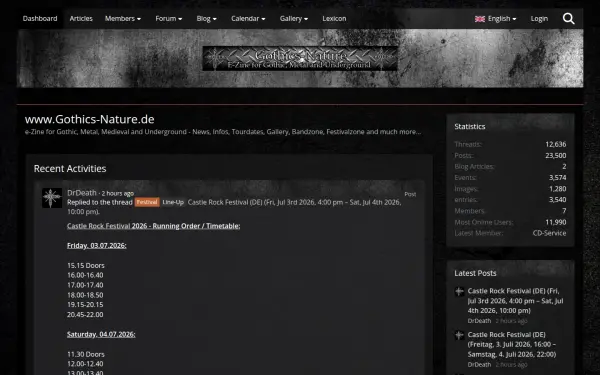Click the Post link on the activity item
Screen dimensions: 600x375
point(410,194)
